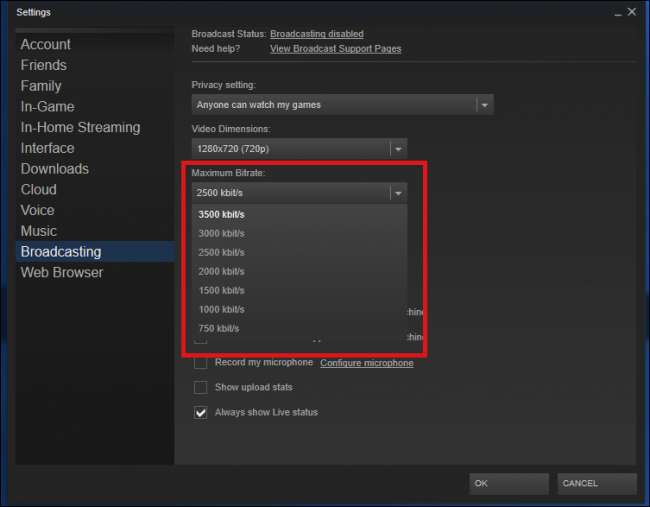Choose 3500 kbit/s bitrate option
The image size is (650, 507).
[x=299, y=214]
